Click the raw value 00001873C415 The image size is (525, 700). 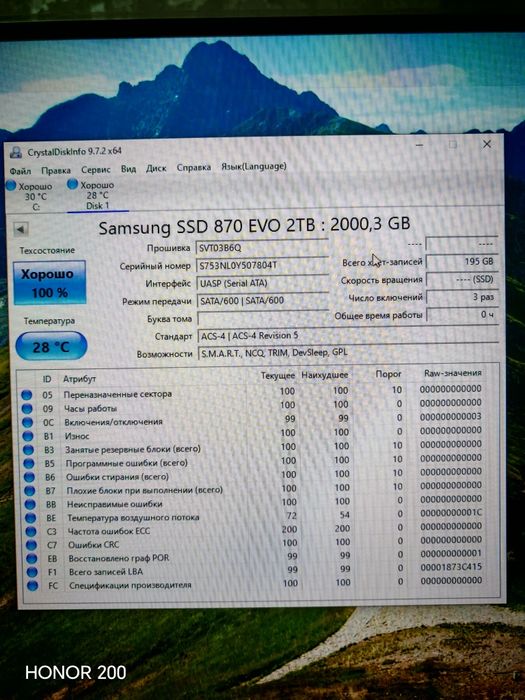pos(451,567)
